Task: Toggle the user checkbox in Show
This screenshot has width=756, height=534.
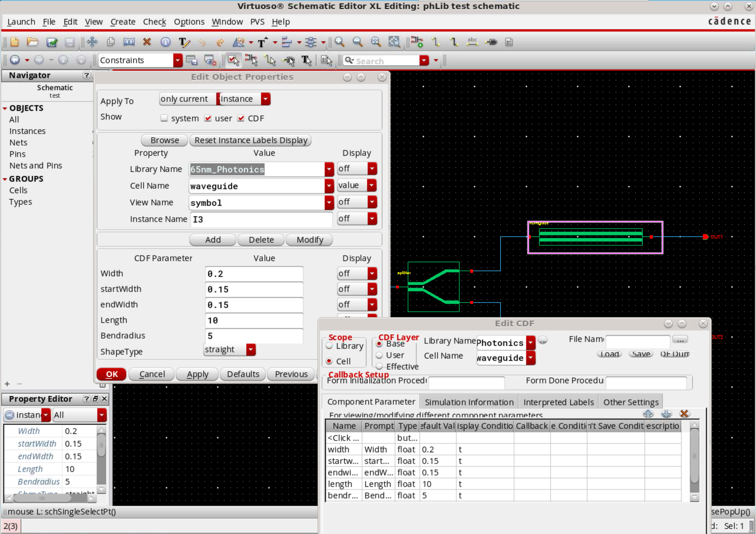Action: pyautogui.click(x=208, y=118)
